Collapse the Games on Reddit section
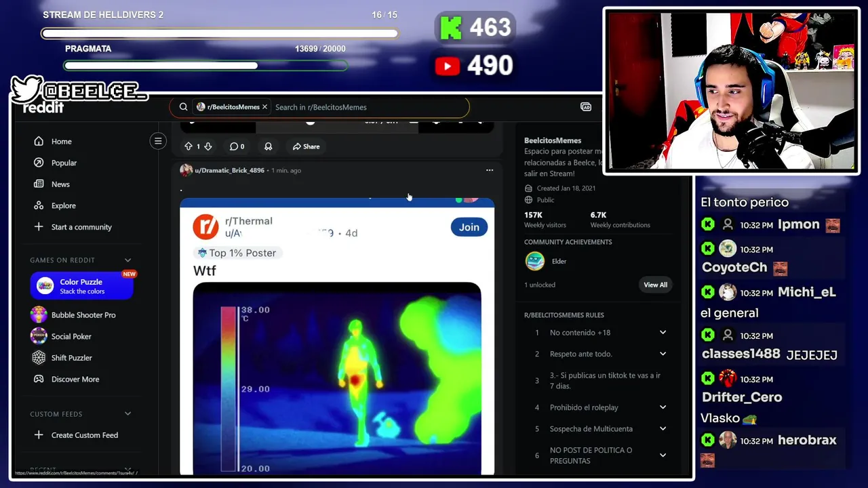868x488 pixels. 127,260
